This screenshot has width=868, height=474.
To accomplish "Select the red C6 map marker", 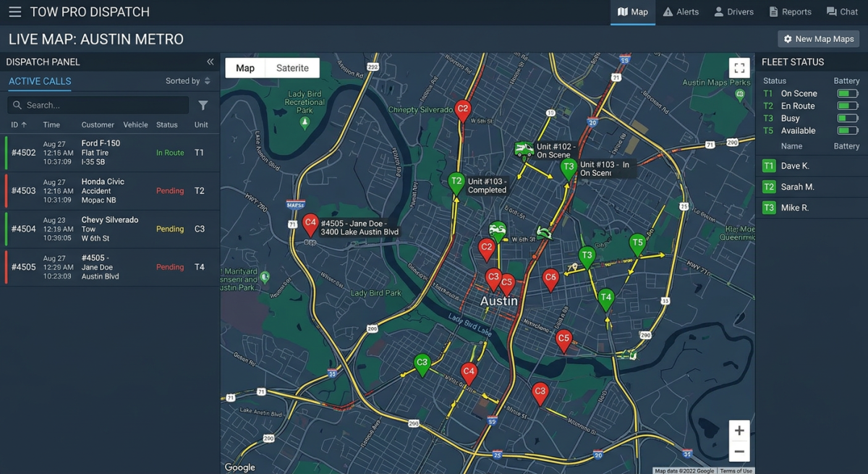I will point(550,279).
